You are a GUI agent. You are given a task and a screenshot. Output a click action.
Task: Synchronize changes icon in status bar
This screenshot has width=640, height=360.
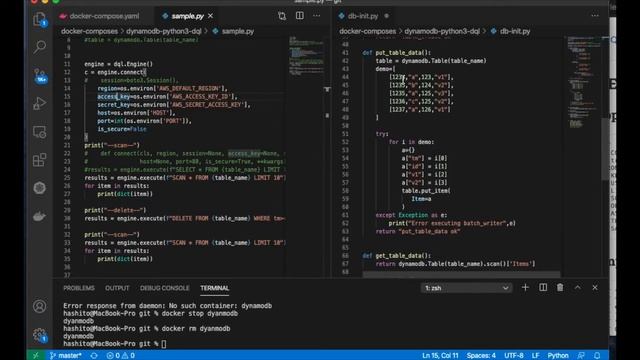pos(94,356)
